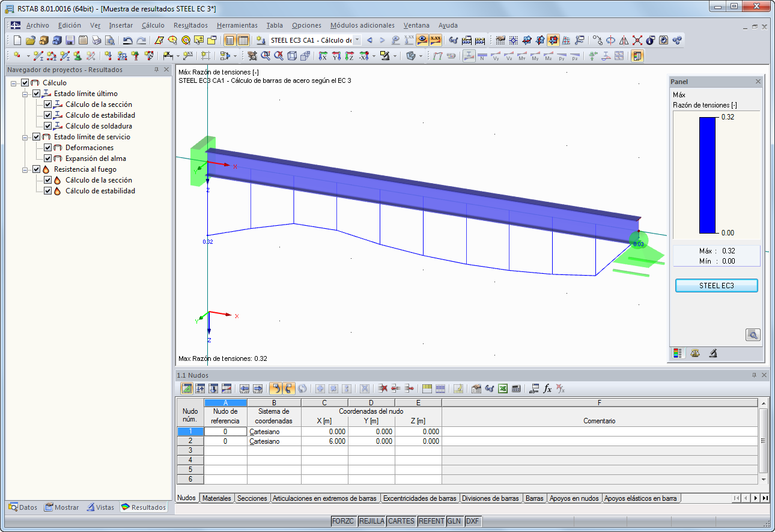The width and height of the screenshot is (775, 532).
Task: Switch to the Barras table tab
Action: pyautogui.click(x=534, y=498)
